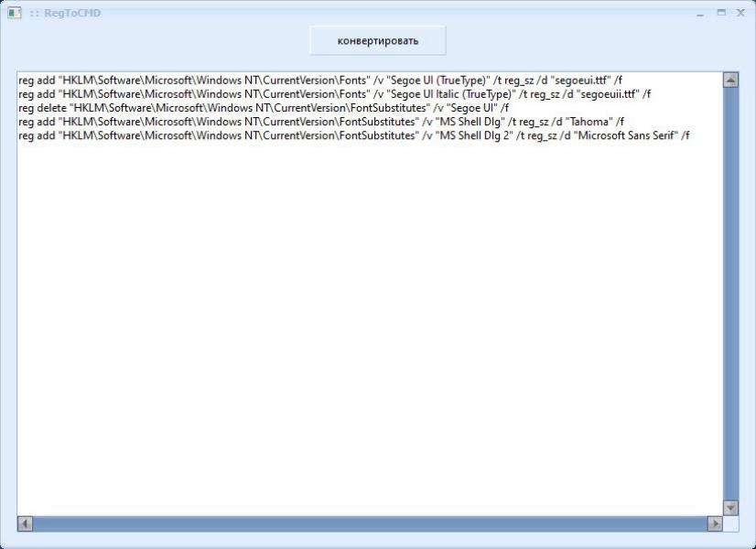Click the vertical scrollbar thumb

[x=730, y=293]
